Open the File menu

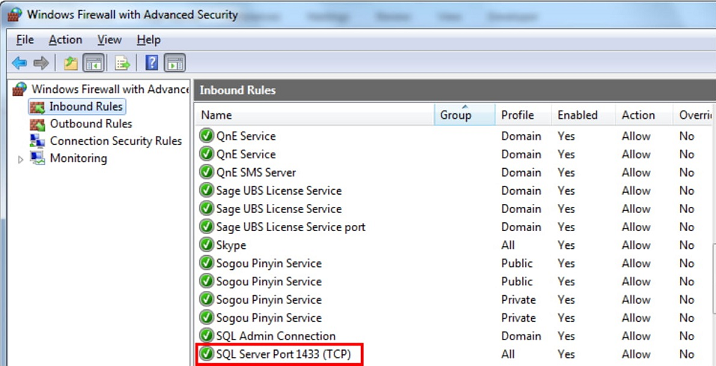(25, 40)
